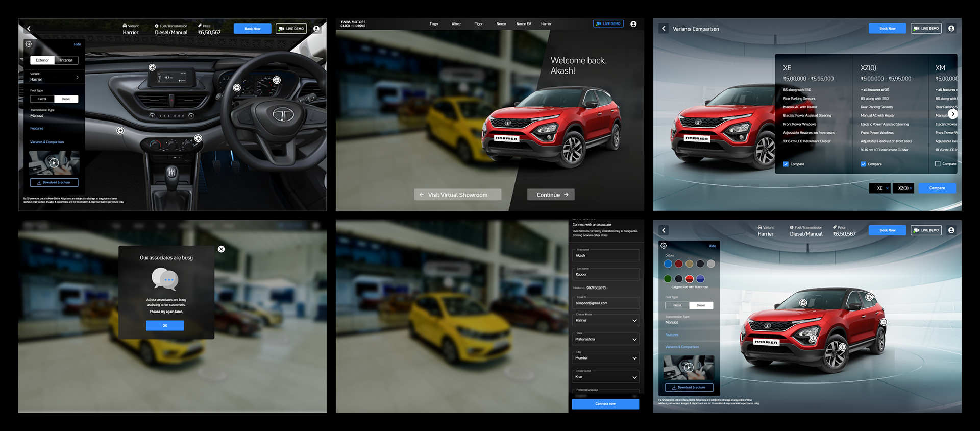The width and height of the screenshot is (980, 431).
Task: Go back from Variants Comparison screen
Action: click(x=664, y=29)
